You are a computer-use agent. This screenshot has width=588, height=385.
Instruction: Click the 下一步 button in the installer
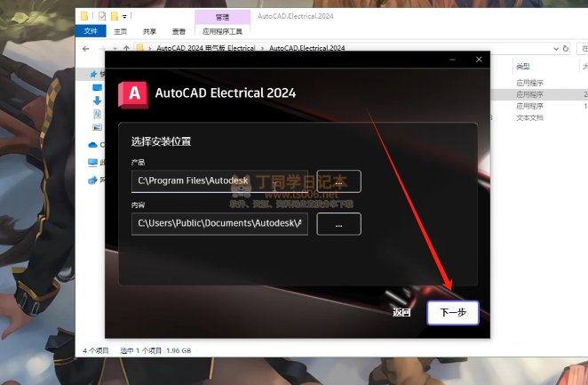click(453, 313)
